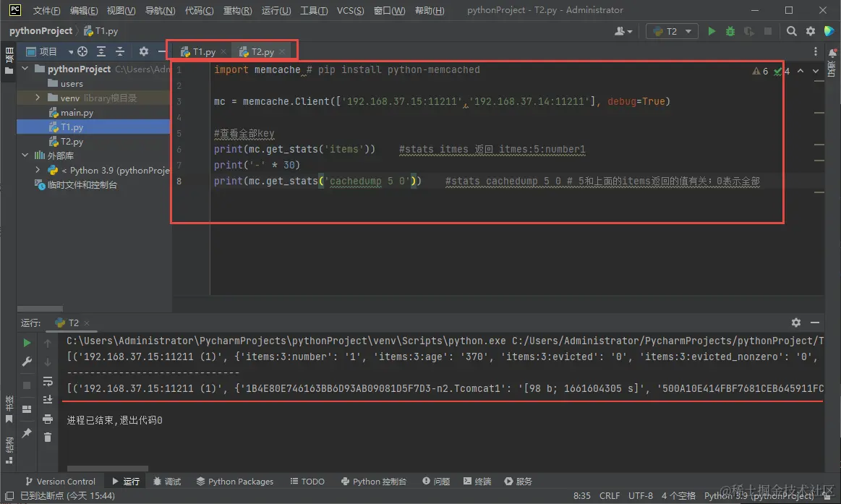Open Run panel settings gear
The image size is (841, 504).
[x=796, y=323]
